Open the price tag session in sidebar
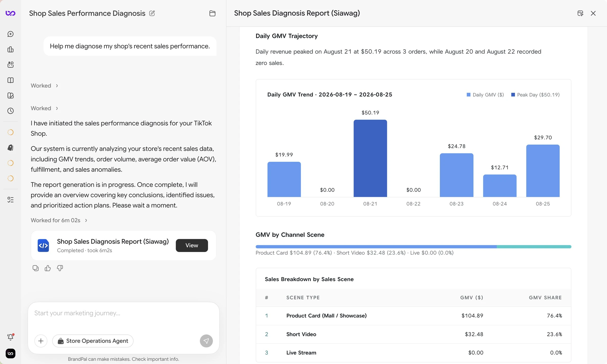 [x=10, y=148]
